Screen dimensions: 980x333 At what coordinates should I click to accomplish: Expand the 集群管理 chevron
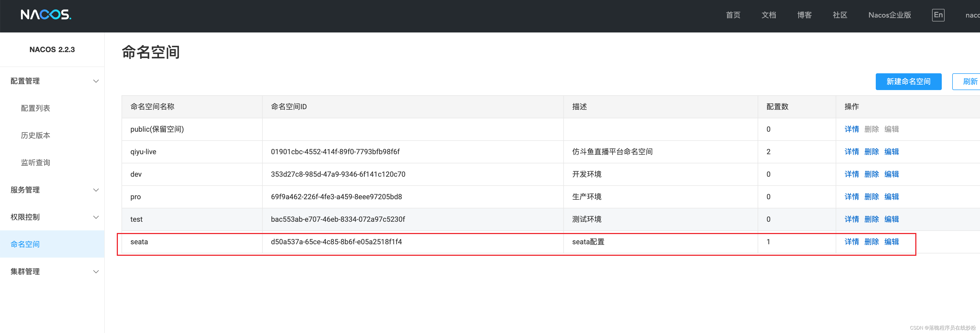[x=96, y=272]
